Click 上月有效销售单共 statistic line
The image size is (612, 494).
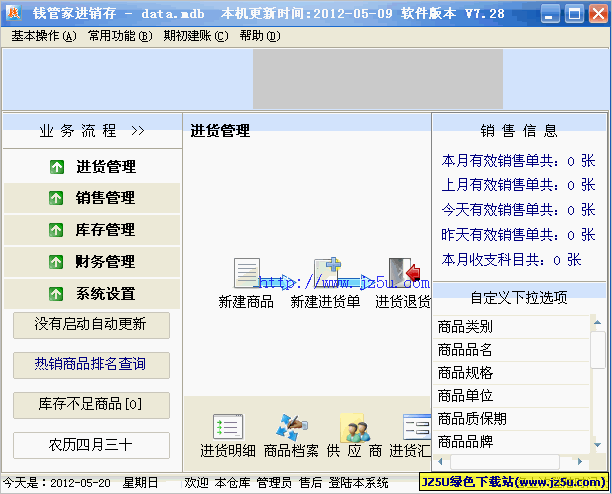coord(518,185)
